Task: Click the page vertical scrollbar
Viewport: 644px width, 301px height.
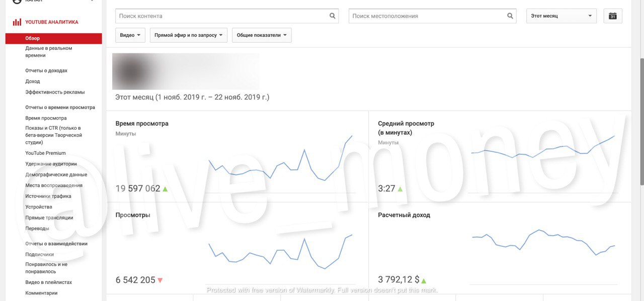Action: pyautogui.click(x=641, y=121)
